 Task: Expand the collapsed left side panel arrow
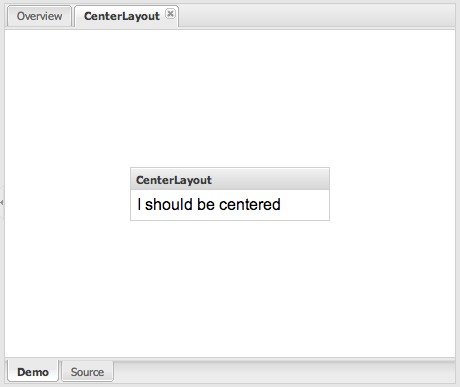2,202
